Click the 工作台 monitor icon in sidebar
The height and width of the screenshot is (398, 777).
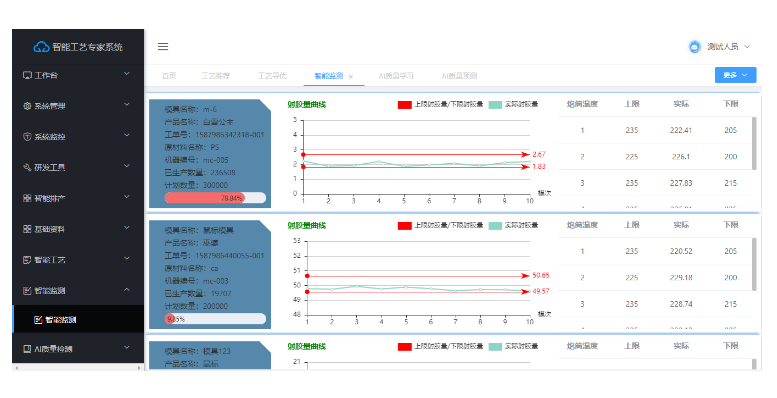27,75
